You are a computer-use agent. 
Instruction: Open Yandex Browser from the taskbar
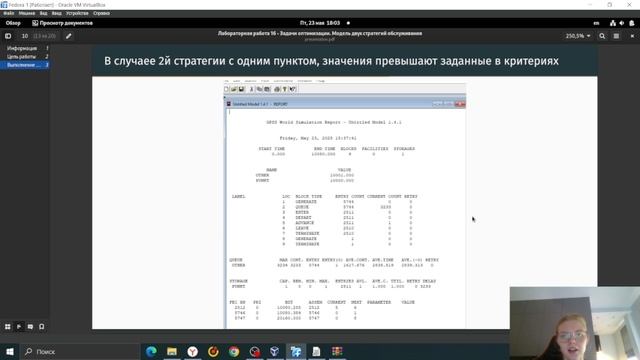coord(193,351)
